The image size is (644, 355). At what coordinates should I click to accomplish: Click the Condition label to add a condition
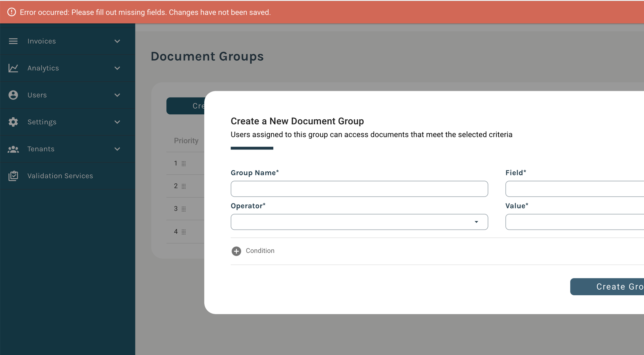260,251
